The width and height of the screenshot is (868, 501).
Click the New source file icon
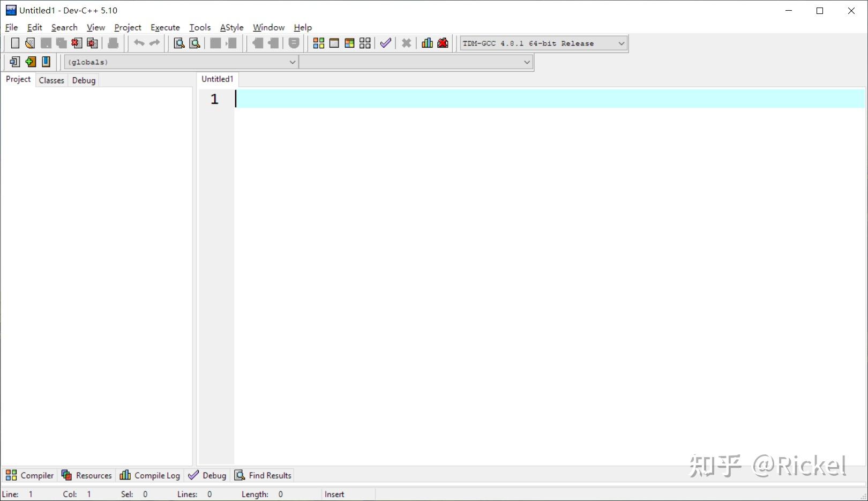[x=15, y=43]
